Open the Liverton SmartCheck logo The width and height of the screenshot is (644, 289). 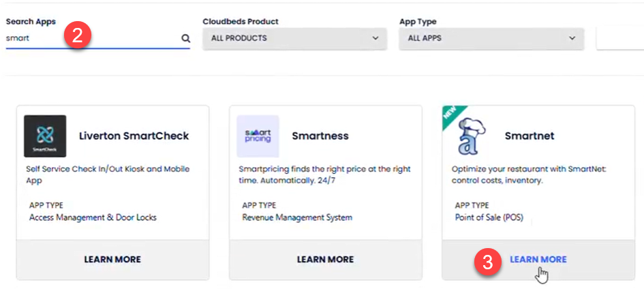[45, 136]
